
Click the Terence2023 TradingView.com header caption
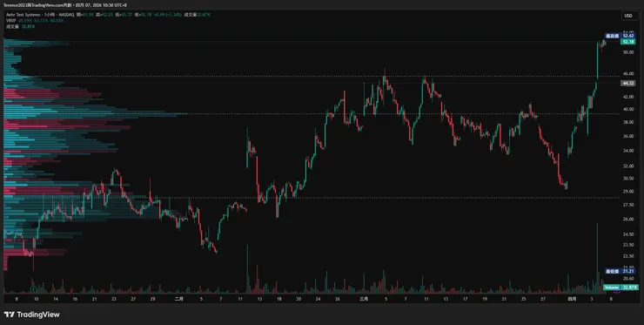tap(64, 5)
